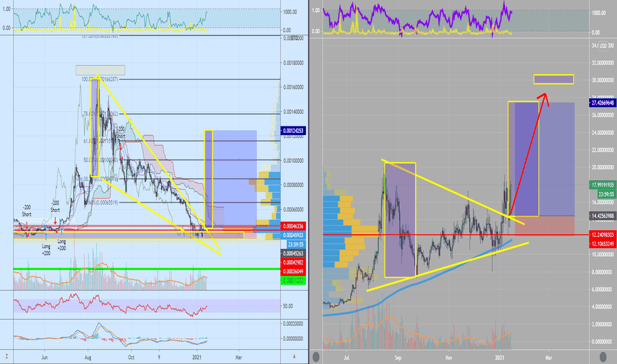Click the 2021 date on right time axis
This screenshot has height=364, width=617.
[499, 357]
